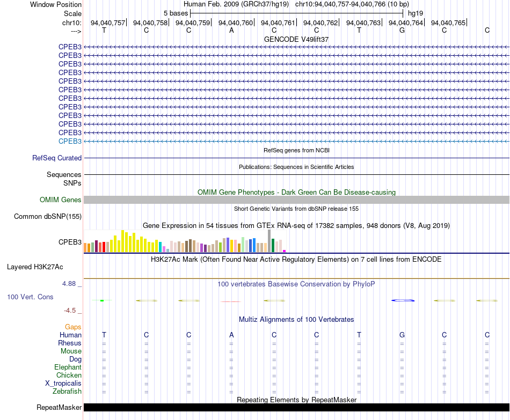This screenshot has width=510, height=420.
Task: Open the RefSeq Curated track label
Action: click(57, 158)
